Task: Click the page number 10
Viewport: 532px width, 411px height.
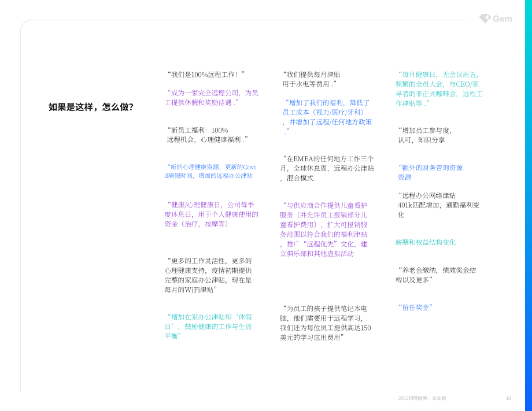Action: (x=509, y=398)
